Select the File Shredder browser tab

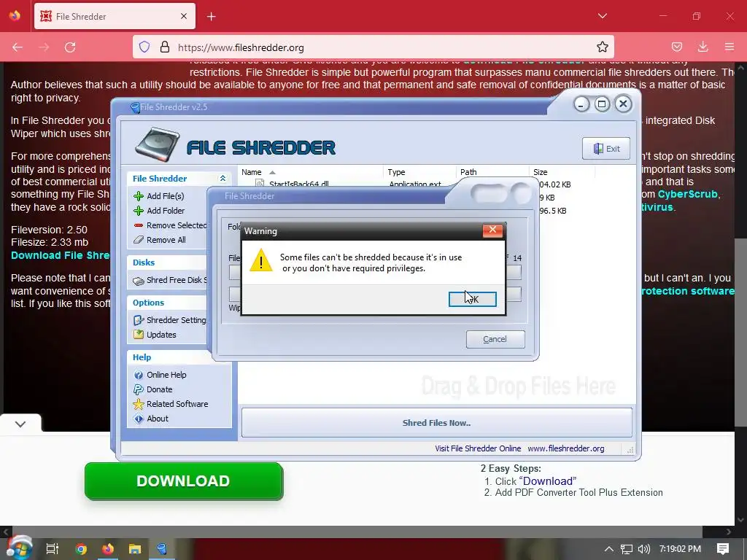pos(115,16)
